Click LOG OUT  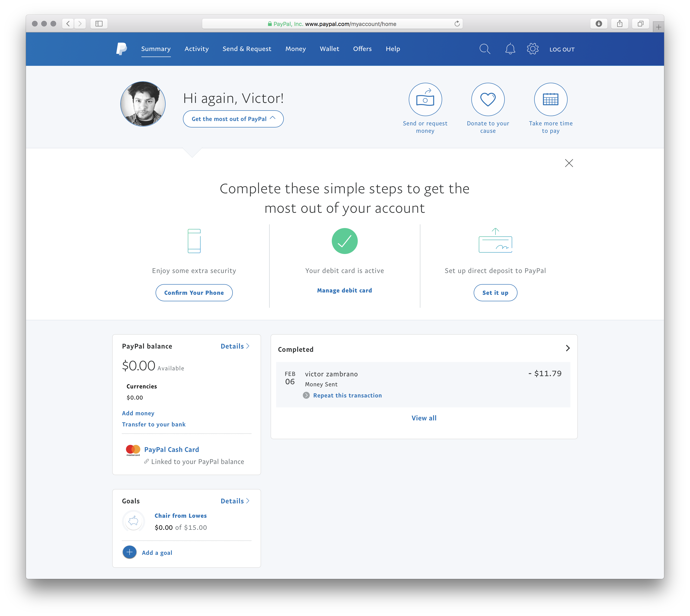562,49
